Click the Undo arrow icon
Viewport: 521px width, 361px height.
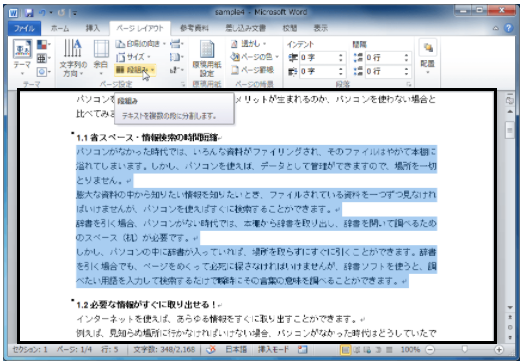pos(42,13)
